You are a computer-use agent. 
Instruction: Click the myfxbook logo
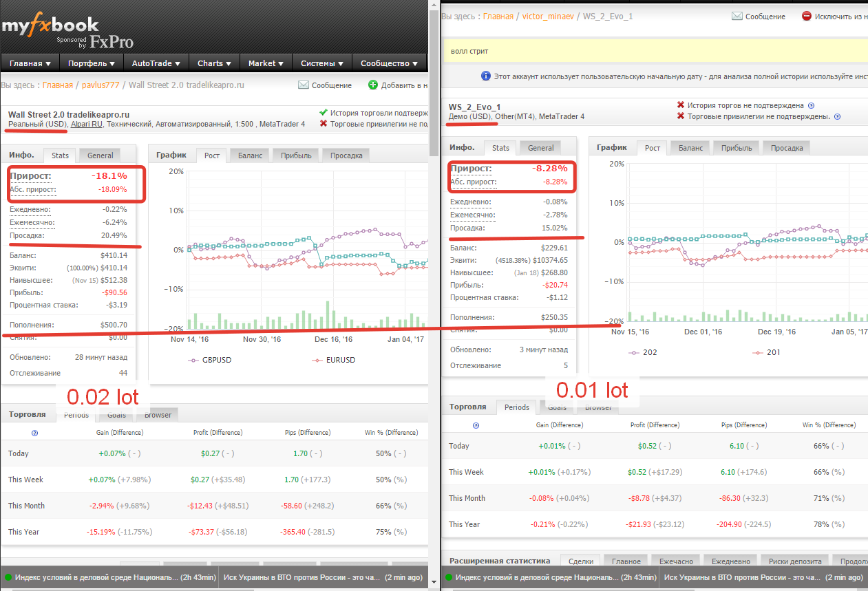click(x=50, y=27)
